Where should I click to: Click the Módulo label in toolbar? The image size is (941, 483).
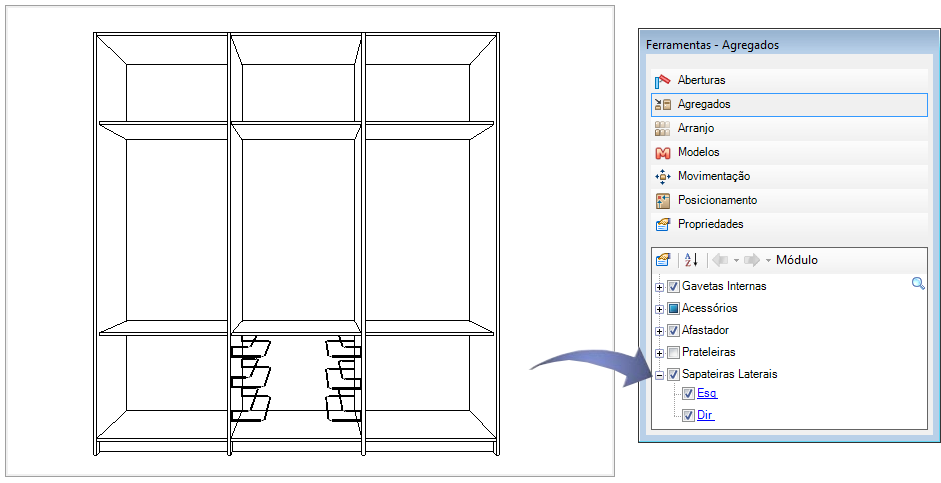pos(796,260)
